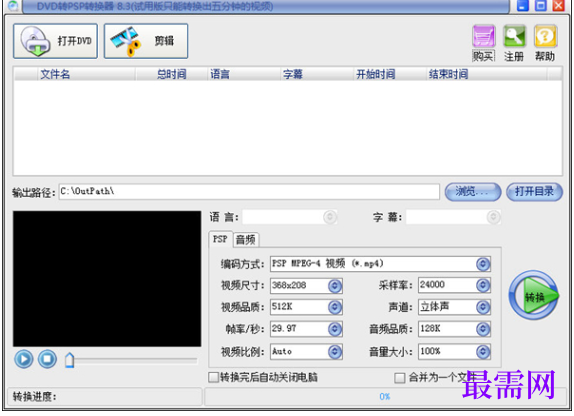Switch to the PSP tab
Image resolution: width=574 pixels, height=416 pixels.
(x=220, y=239)
